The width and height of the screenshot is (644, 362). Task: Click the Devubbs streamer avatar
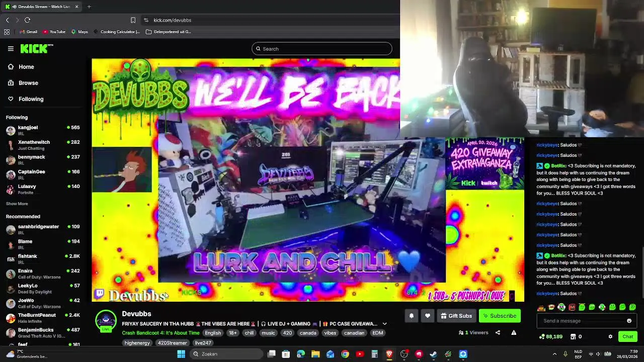pyautogui.click(x=106, y=321)
